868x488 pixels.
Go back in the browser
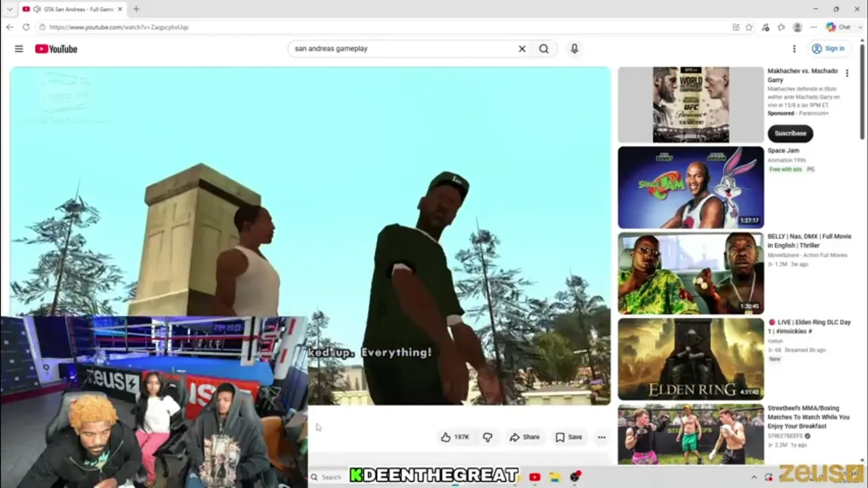pos(9,27)
